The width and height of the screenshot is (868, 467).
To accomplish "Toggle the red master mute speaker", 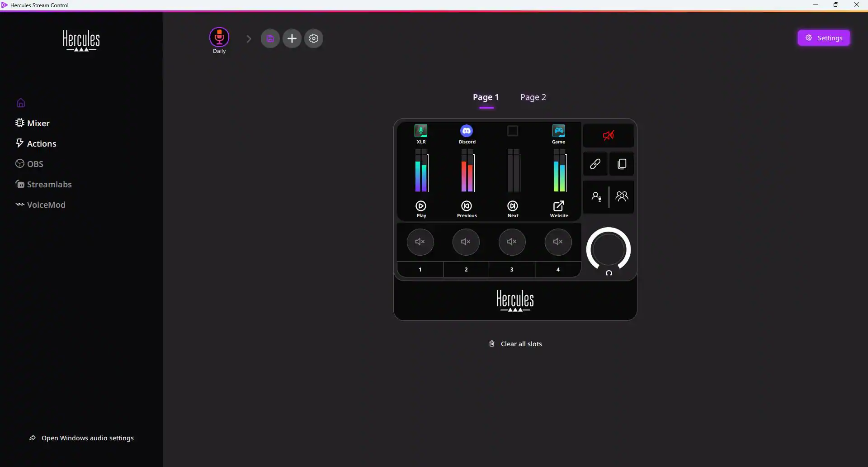I will point(609,135).
